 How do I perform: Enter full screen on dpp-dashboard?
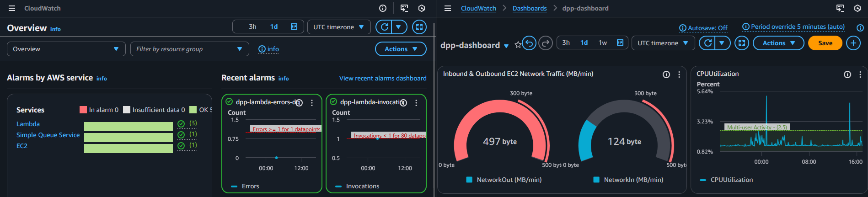(742, 43)
